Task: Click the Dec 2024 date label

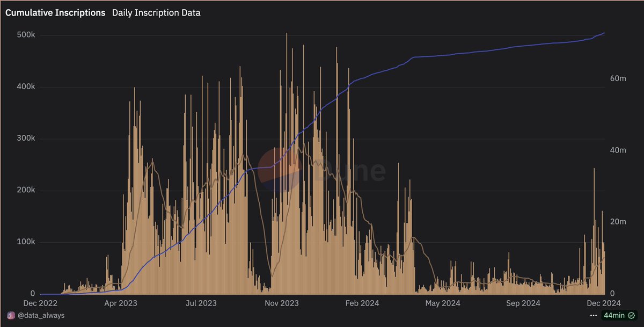Action: click(605, 303)
